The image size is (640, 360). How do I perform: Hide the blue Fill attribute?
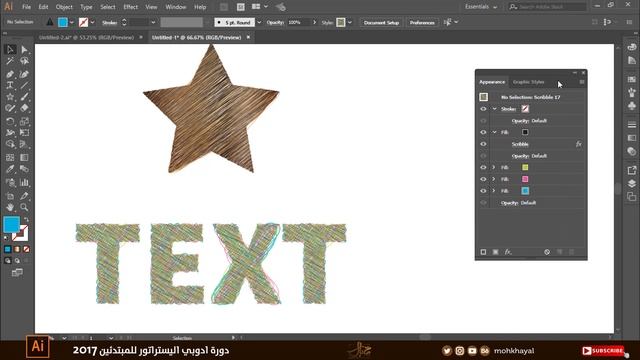pos(483,191)
